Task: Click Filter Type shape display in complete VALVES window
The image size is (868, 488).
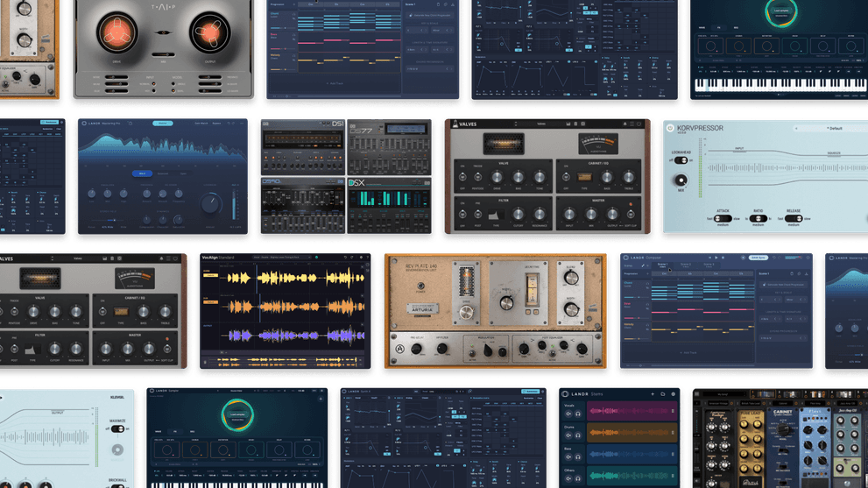Action: [496, 215]
